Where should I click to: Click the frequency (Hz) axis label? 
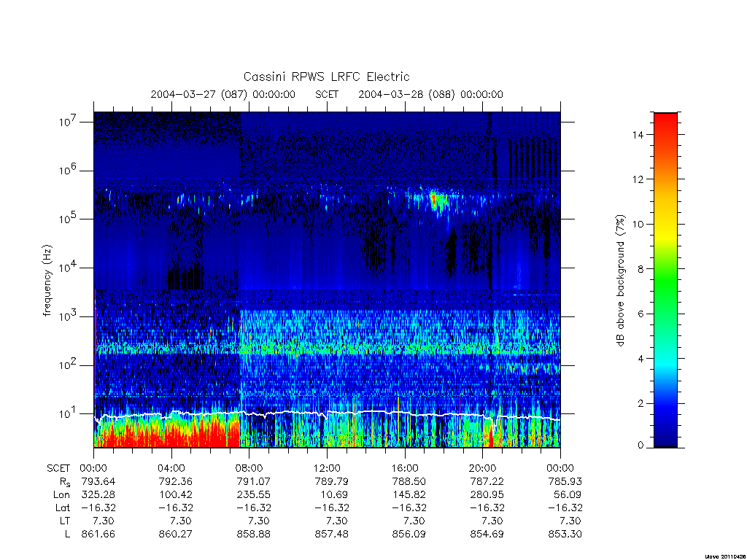(47, 281)
